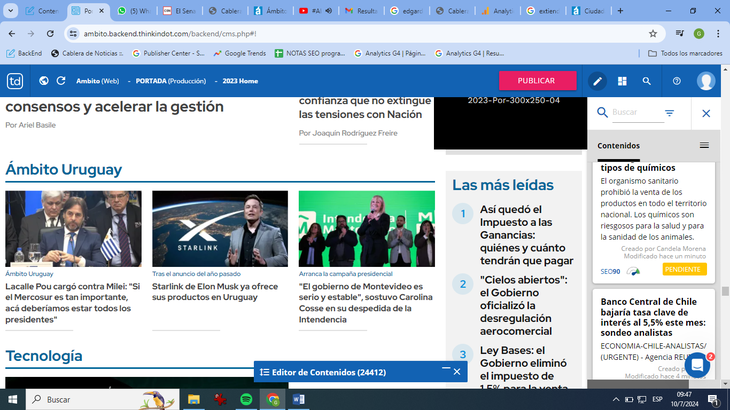Open Google Trends bookmark
This screenshot has width=730, height=410.
[240, 54]
